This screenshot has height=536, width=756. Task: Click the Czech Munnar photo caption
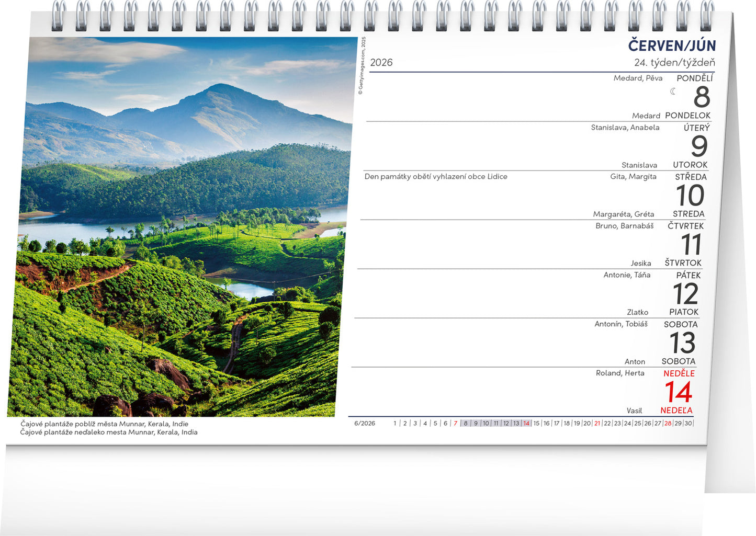105,424
